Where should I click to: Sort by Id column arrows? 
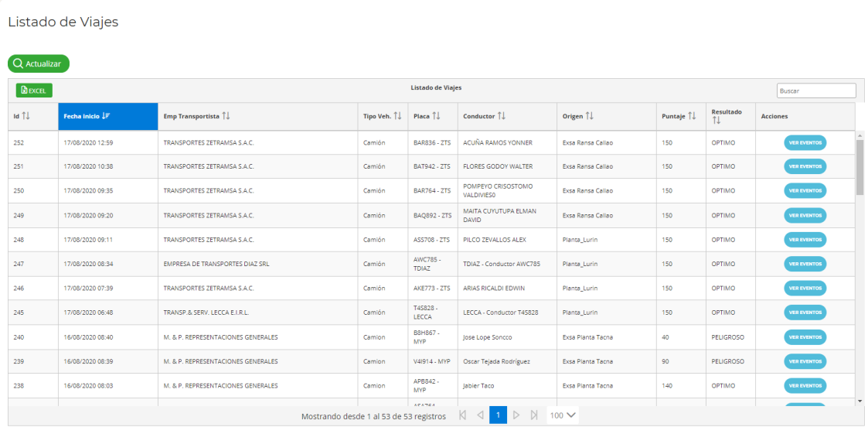(x=26, y=116)
